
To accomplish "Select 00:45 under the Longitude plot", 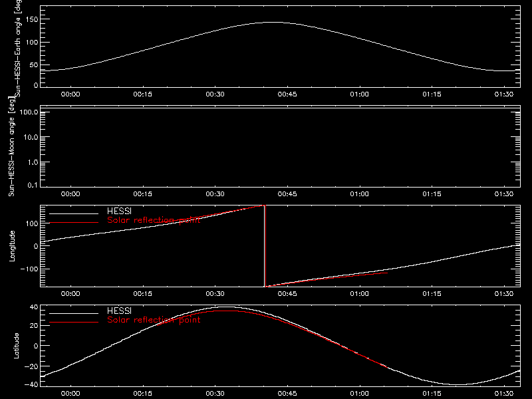I will click(287, 294).
